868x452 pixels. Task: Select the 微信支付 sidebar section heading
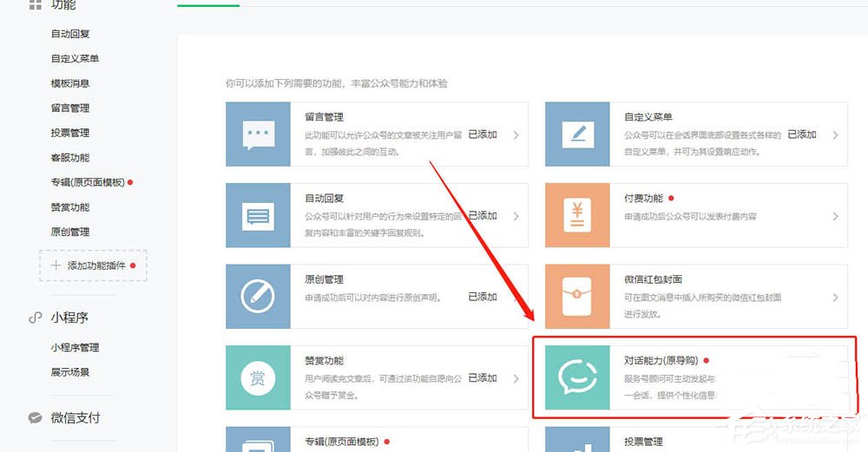point(76,417)
